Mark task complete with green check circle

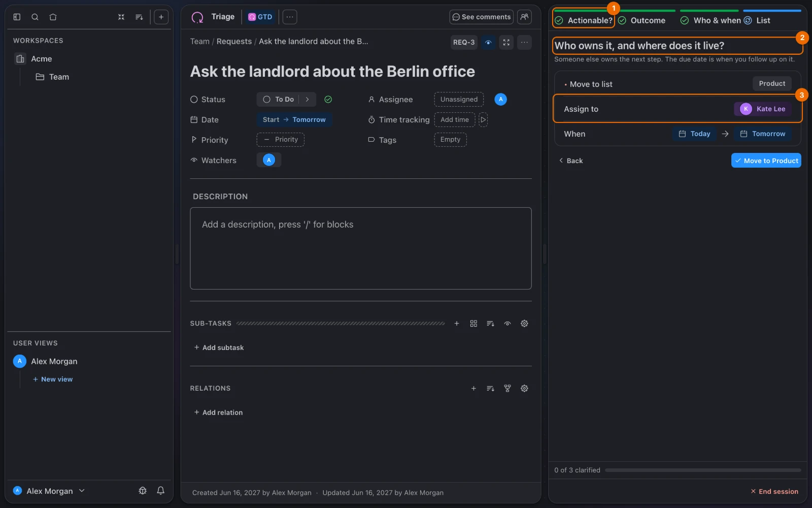pyautogui.click(x=328, y=100)
